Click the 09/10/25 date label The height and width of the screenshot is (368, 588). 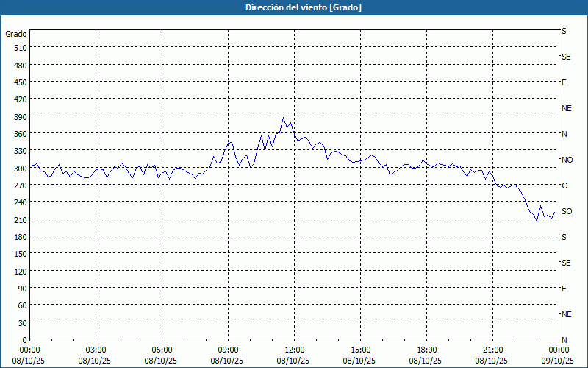(556, 361)
